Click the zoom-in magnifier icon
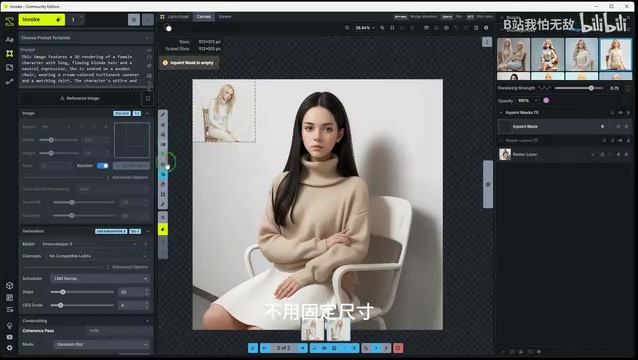Viewport: 638px width, 360px height. pyautogui.click(x=382, y=28)
